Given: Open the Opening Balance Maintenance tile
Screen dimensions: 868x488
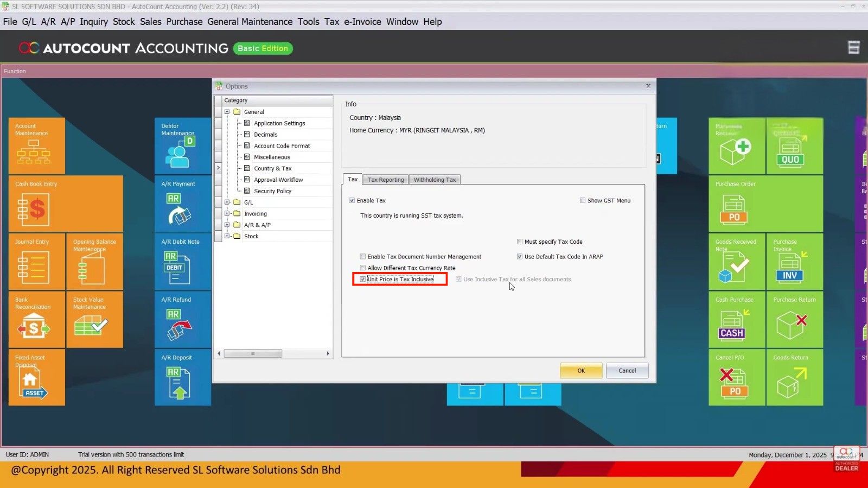Looking at the screenshot, I should [x=95, y=262].
